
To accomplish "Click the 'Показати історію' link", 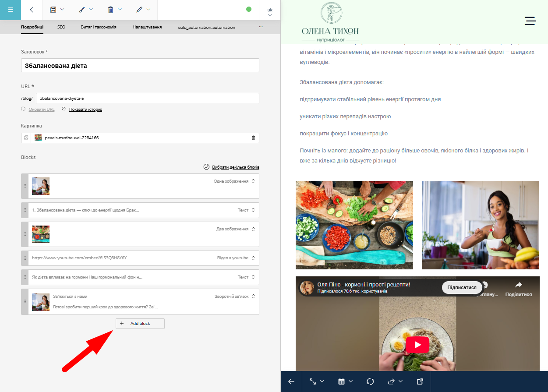I will pos(85,109).
